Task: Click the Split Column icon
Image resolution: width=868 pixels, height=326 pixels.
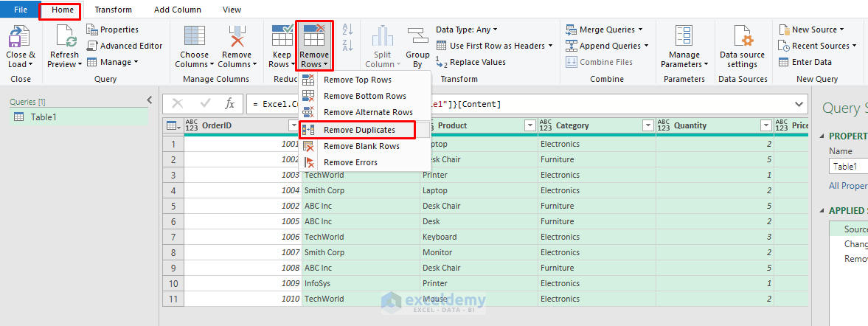Action: [x=383, y=36]
